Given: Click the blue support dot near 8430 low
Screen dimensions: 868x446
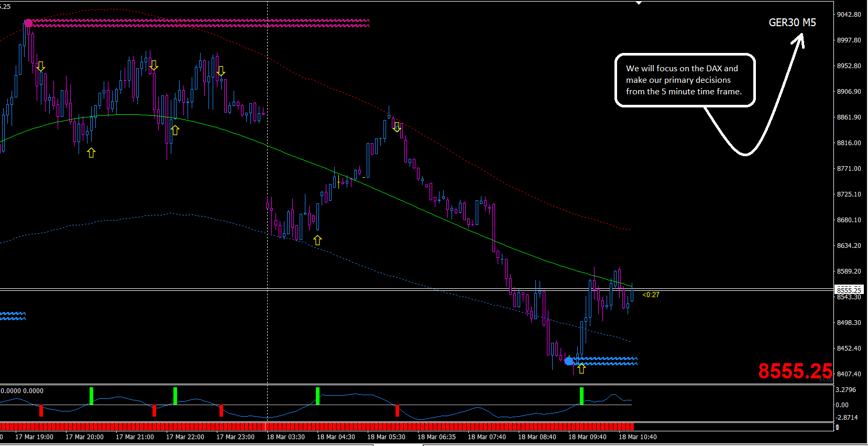Looking at the screenshot, I should point(569,361).
